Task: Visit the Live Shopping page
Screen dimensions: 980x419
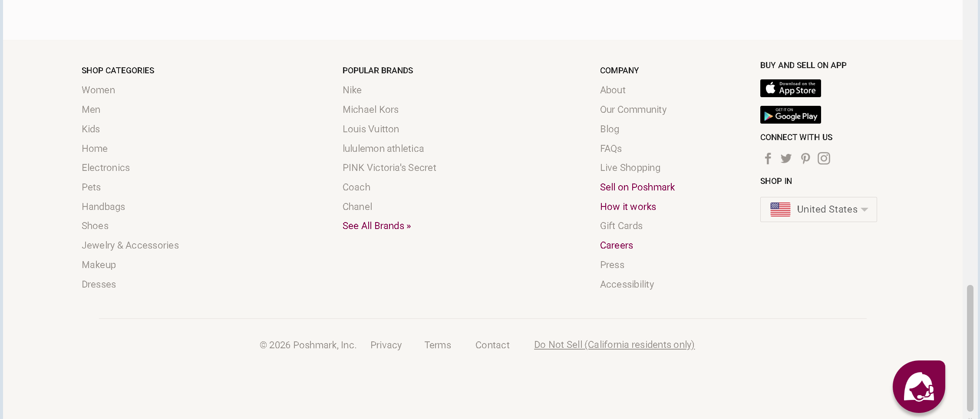Action: pyautogui.click(x=630, y=168)
